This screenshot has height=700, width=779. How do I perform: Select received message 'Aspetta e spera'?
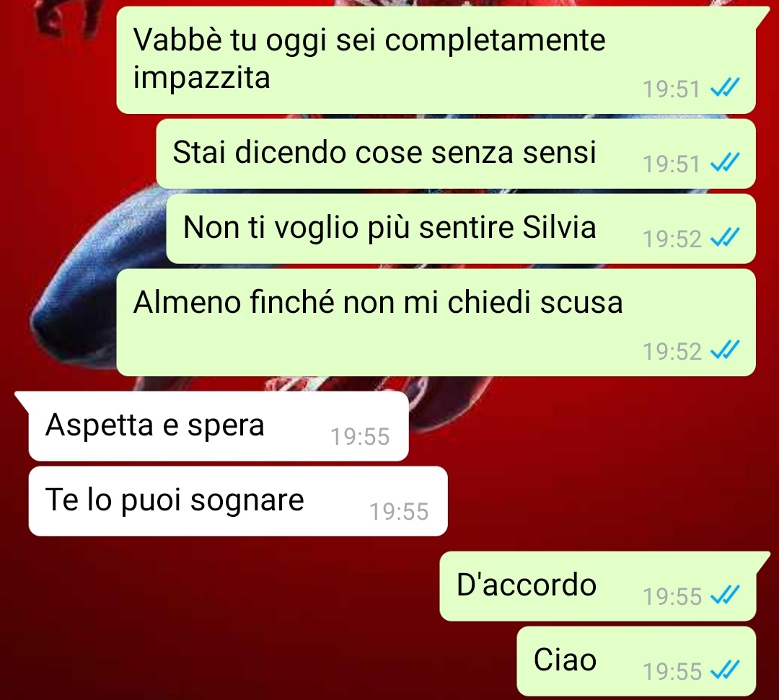click(219, 426)
